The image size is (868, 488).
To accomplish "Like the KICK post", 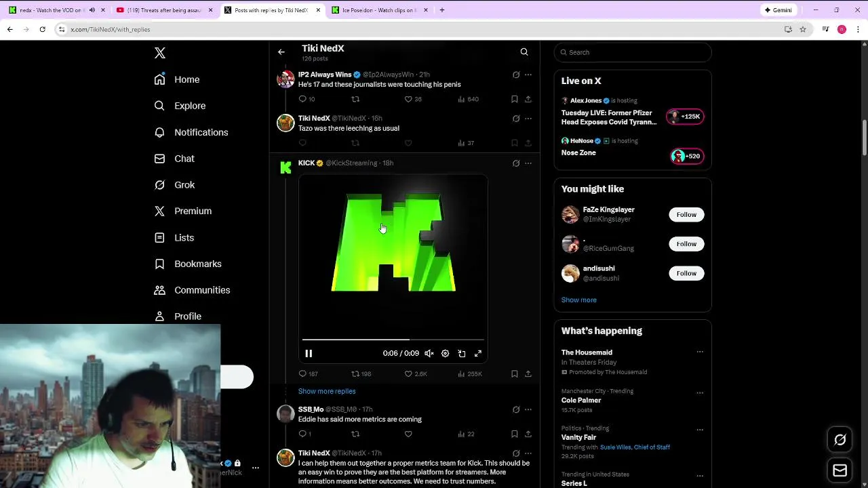I will (x=415, y=373).
